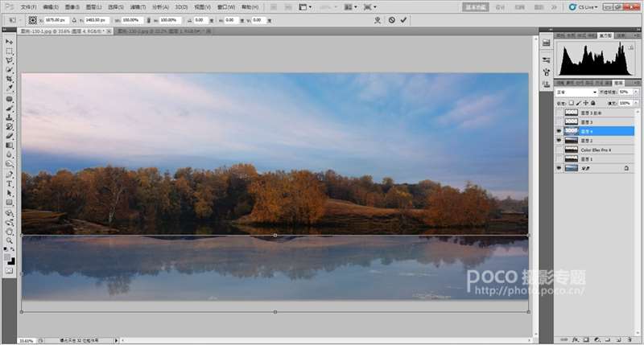Switch to warp mode in the options bar
The height and width of the screenshot is (345, 644).
(x=377, y=20)
